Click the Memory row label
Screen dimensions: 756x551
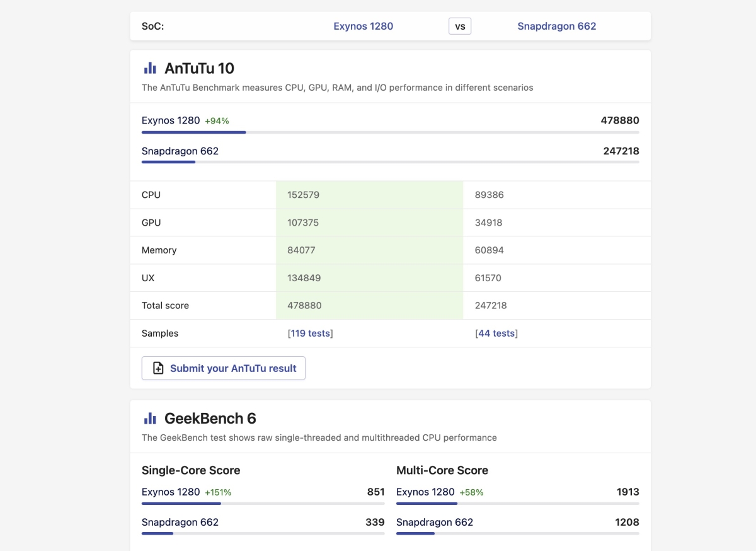[159, 250]
